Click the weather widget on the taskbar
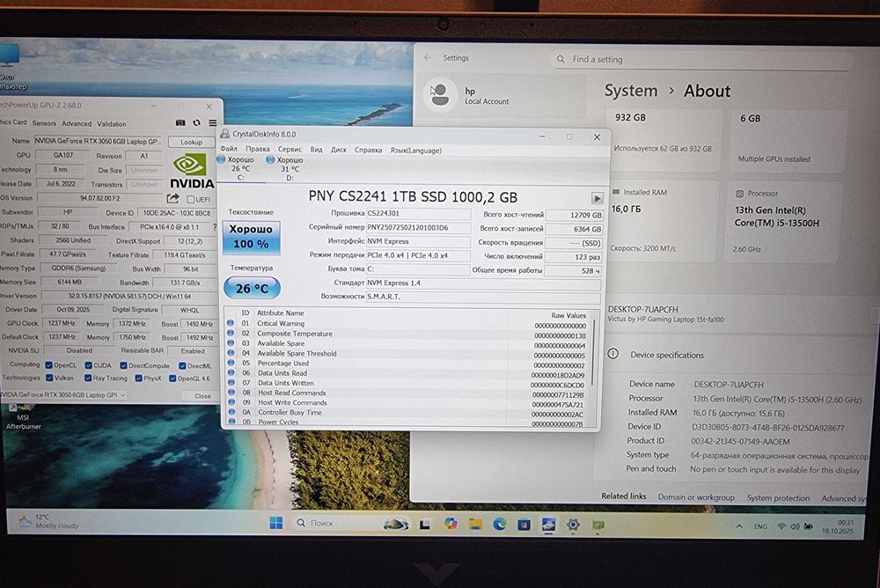Image resolution: width=880 pixels, height=588 pixels. click(49, 521)
